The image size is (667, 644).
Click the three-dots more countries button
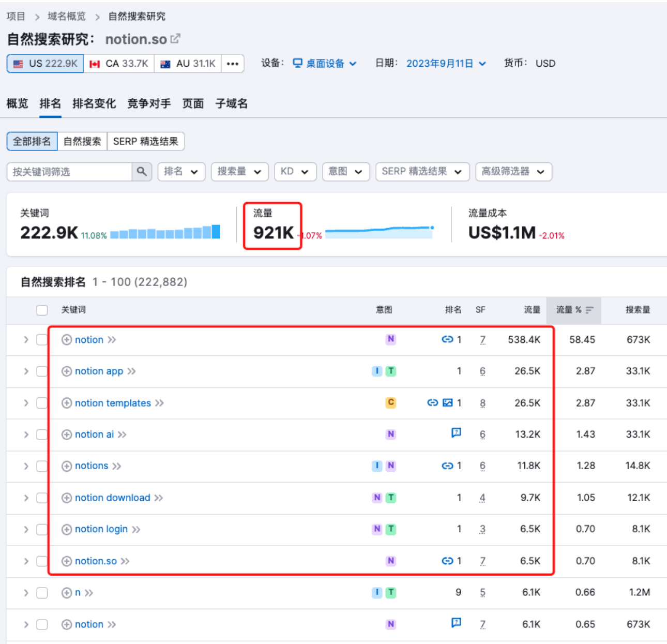point(233,64)
